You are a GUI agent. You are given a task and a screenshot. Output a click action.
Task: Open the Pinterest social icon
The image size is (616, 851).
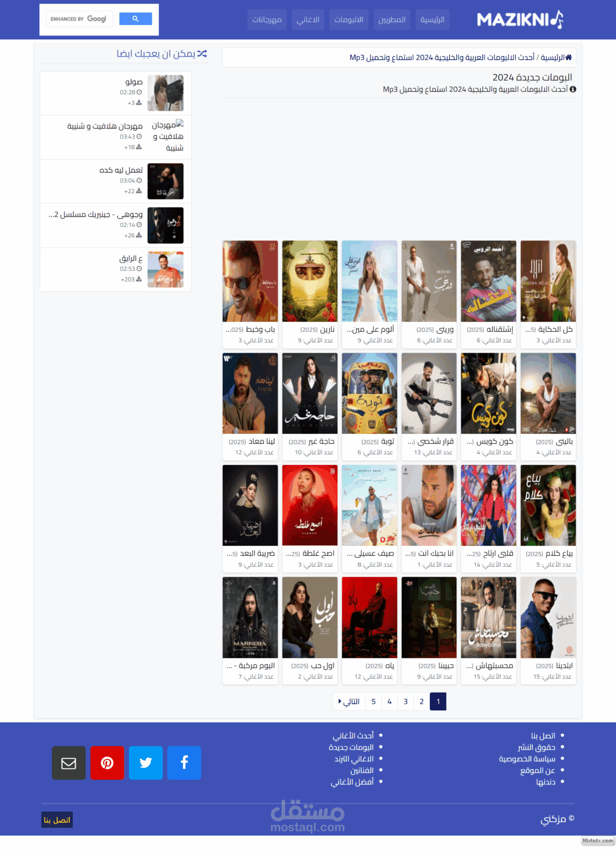click(107, 763)
